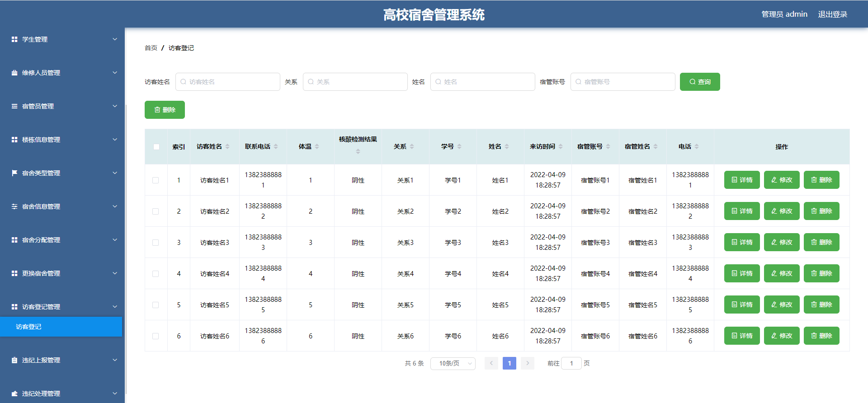868x403 pixels.
Task: Sort by 来访时间 column sort arrows
Action: click(561, 146)
